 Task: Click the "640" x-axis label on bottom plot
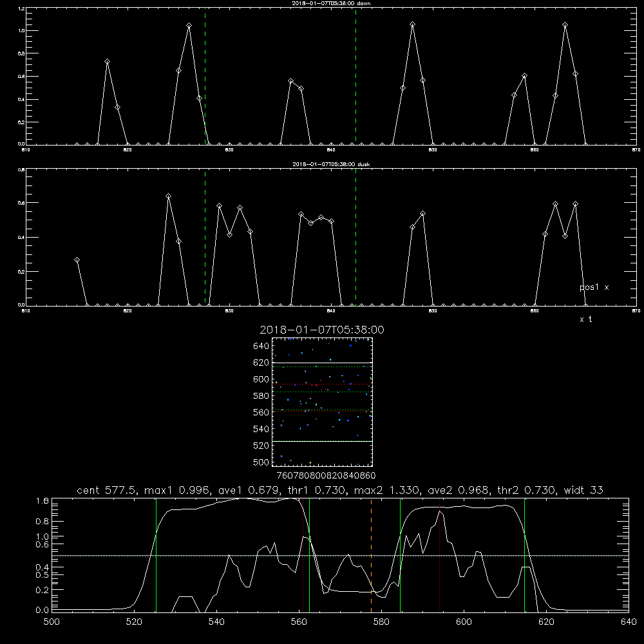click(629, 622)
